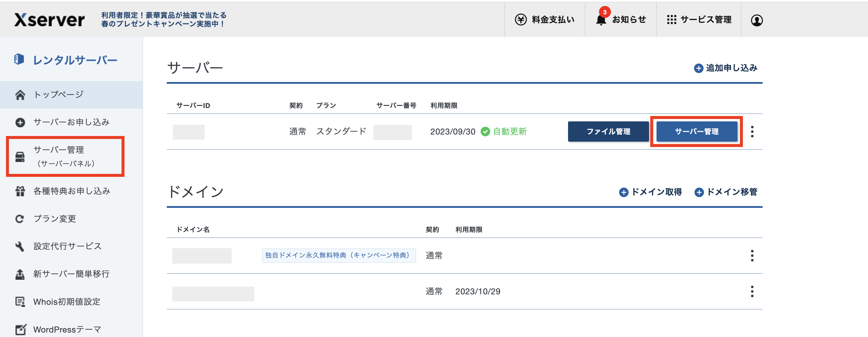Click the プラン変更 refresh icon
868x337 pixels.
[x=20, y=219]
